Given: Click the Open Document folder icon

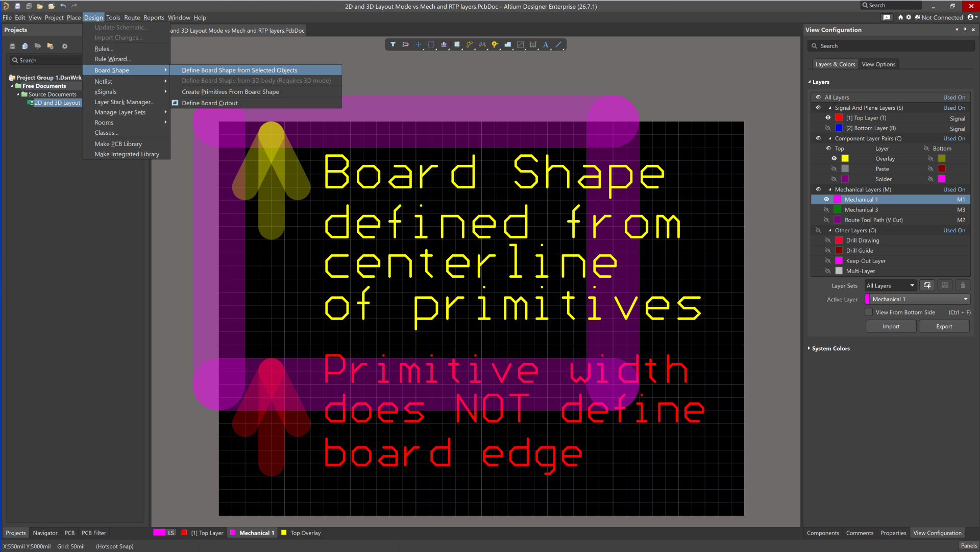Looking at the screenshot, I should [40, 6].
